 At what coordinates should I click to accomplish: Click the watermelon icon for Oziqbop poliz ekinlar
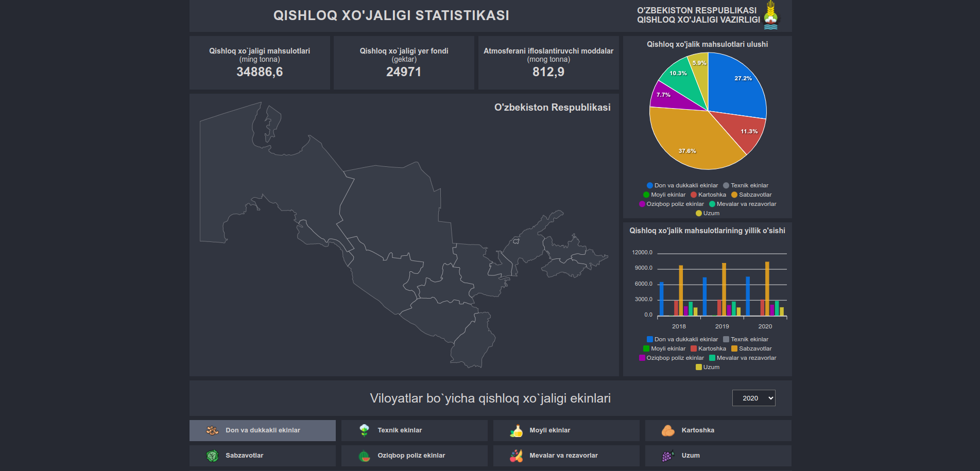pyautogui.click(x=364, y=456)
